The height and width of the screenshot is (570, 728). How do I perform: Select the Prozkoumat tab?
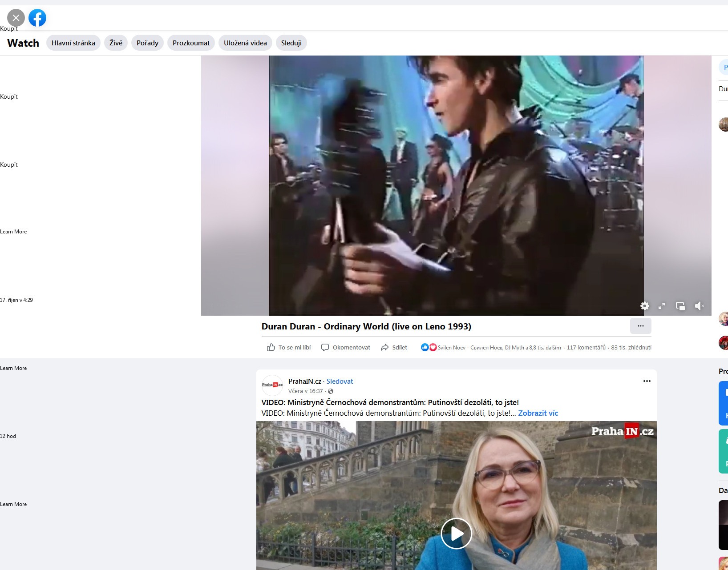[191, 43]
